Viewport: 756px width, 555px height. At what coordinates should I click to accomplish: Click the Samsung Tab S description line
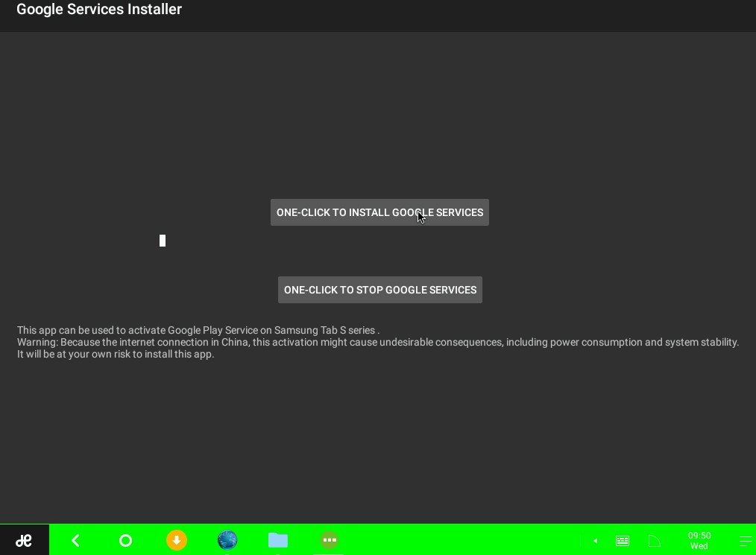click(x=198, y=330)
